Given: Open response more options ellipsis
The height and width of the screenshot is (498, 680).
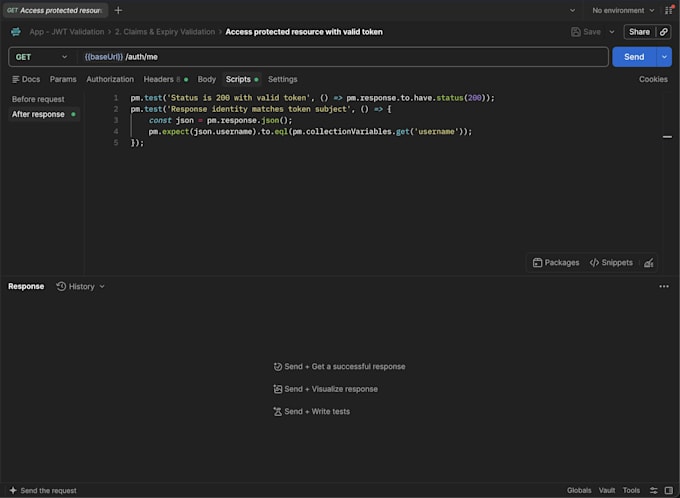Looking at the screenshot, I should click(664, 286).
